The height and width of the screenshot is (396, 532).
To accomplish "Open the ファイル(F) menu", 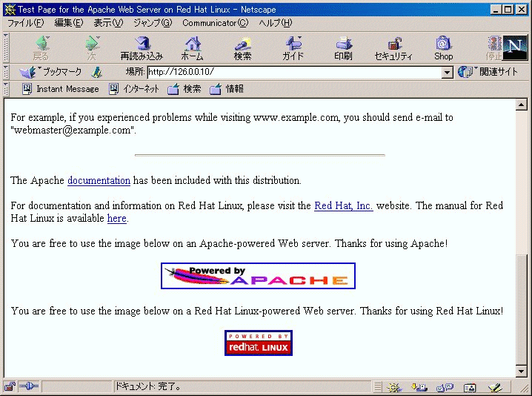I will point(26,23).
